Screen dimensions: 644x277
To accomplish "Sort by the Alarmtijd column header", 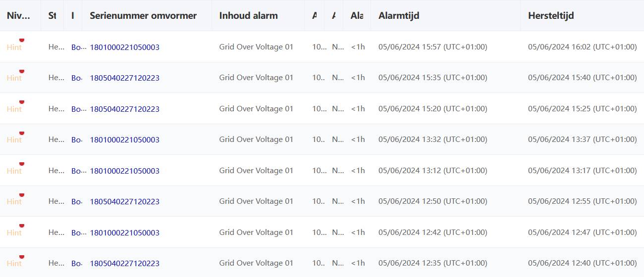I will 399,15.
